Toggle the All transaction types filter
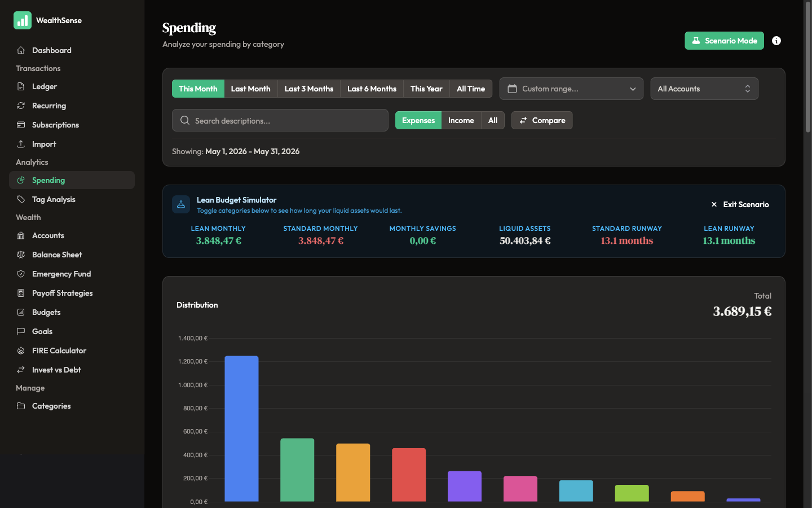The height and width of the screenshot is (508, 812). (493, 120)
